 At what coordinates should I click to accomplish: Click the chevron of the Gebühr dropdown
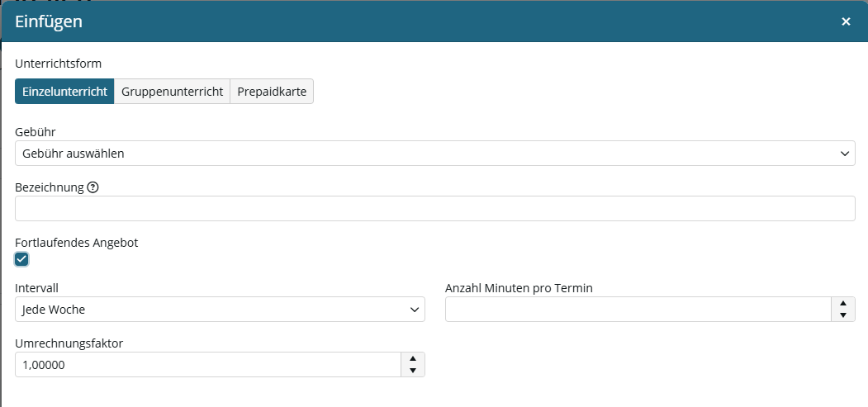(x=844, y=154)
